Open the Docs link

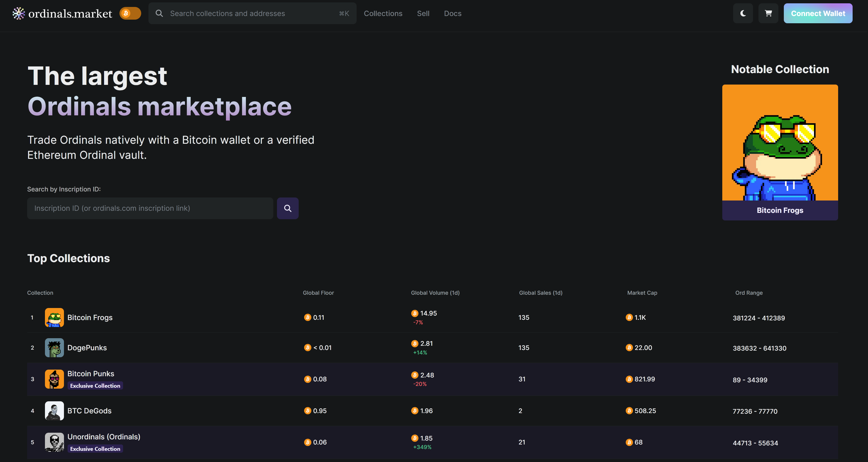[453, 14]
